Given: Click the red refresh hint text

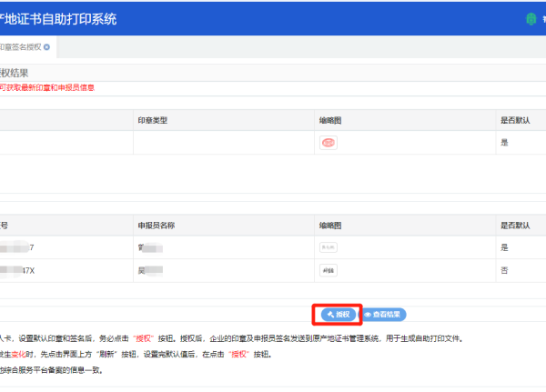Looking at the screenshot, I should (47, 87).
